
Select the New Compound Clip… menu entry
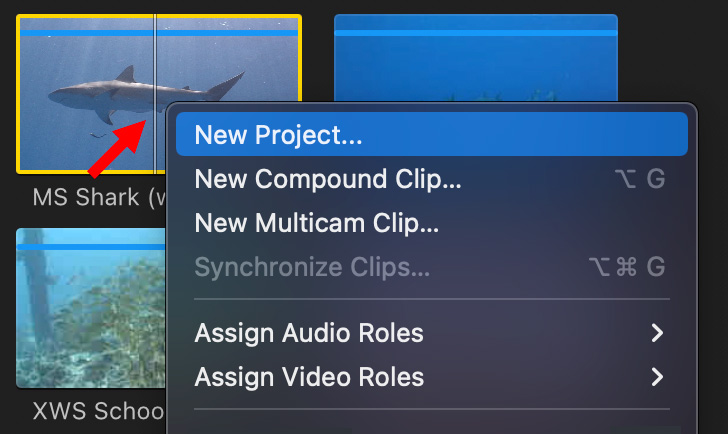coord(432,179)
